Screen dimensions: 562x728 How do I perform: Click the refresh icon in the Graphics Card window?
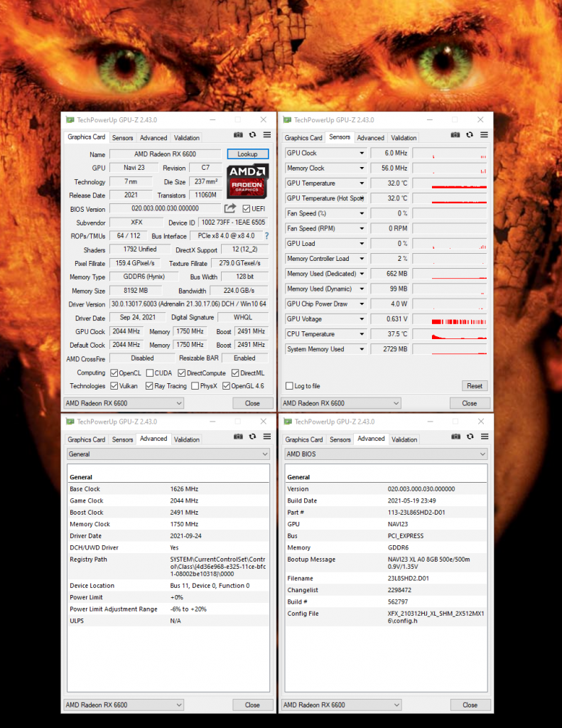point(252,134)
